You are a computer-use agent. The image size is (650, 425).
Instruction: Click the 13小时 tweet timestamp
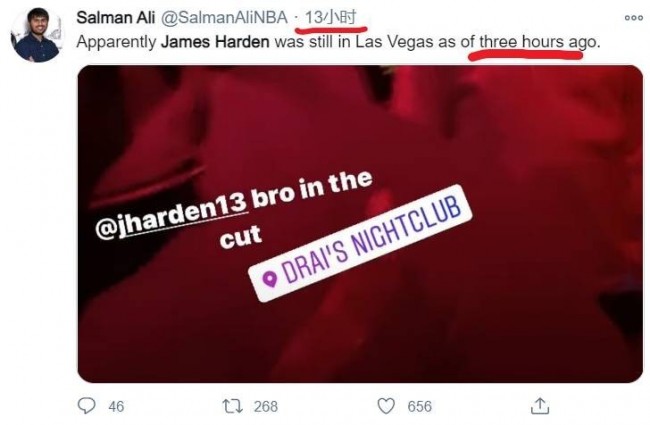pyautogui.click(x=330, y=17)
